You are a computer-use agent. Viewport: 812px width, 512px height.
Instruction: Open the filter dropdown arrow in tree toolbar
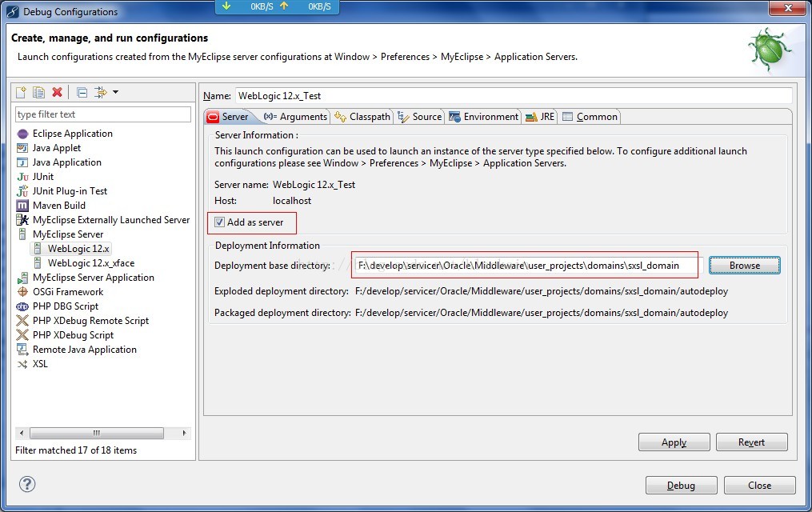pyautogui.click(x=115, y=92)
